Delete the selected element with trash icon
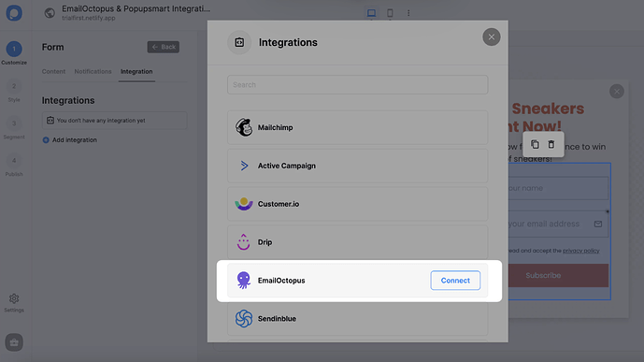This screenshot has width=644, height=362. pyautogui.click(x=551, y=144)
